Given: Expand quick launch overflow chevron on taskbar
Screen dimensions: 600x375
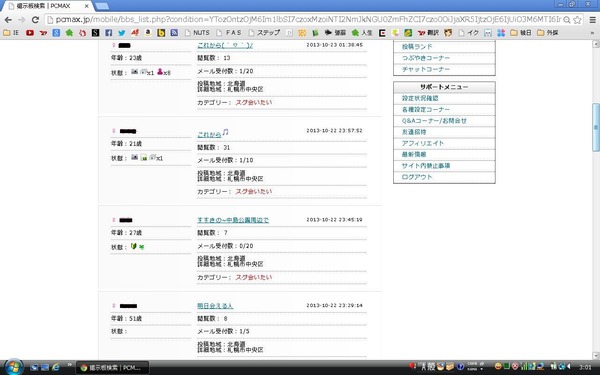Looking at the screenshot, I should point(70,364).
